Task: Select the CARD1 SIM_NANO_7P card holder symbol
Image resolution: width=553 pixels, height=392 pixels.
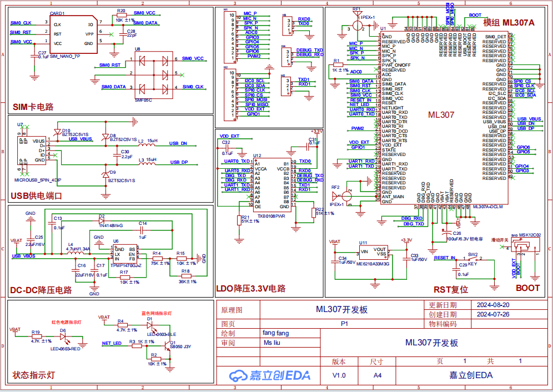Action: coord(73,34)
